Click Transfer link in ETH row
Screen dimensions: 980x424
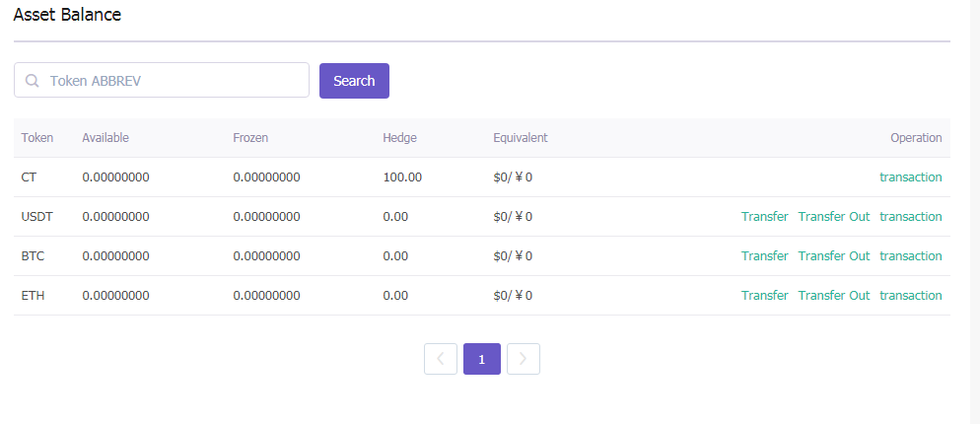(764, 296)
